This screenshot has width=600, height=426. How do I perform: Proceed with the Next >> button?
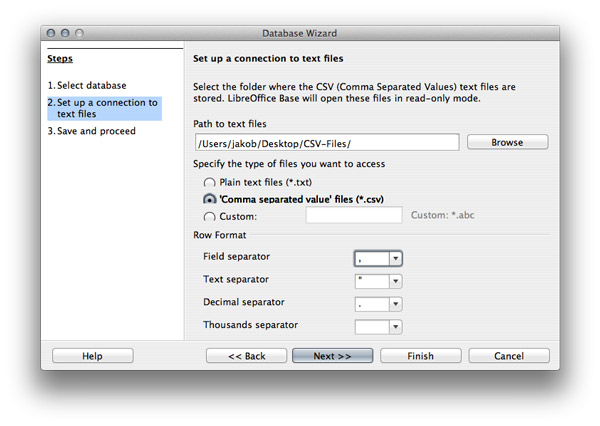(333, 356)
